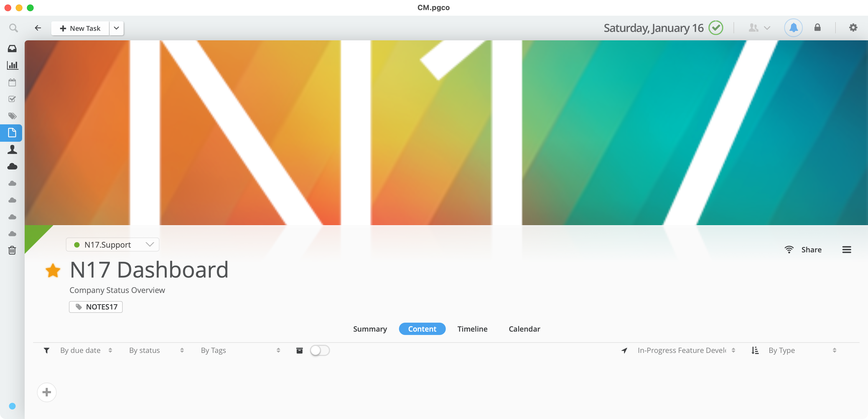Open the Inbox from the sidebar
Screen dimensions: 868x419
tap(12, 48)
